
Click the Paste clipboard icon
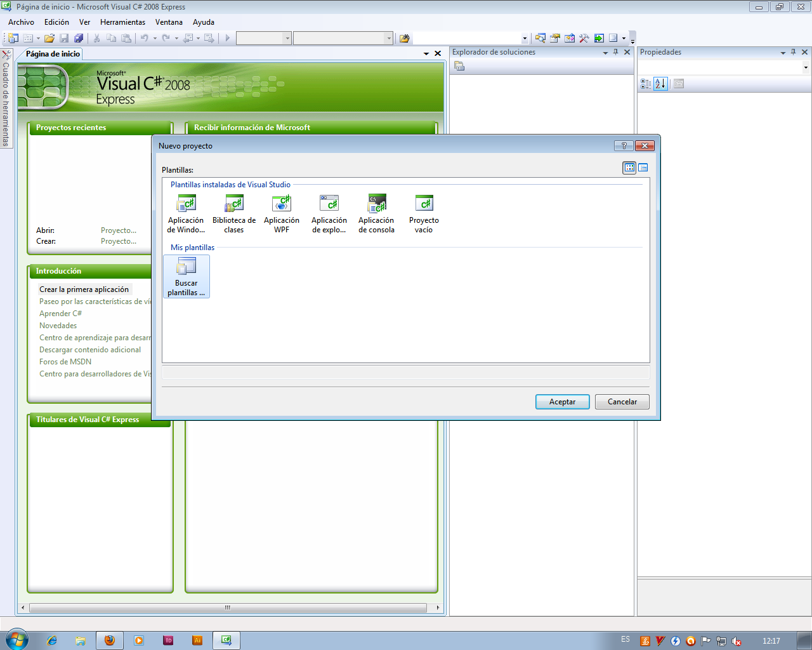[x=126, y=38]
